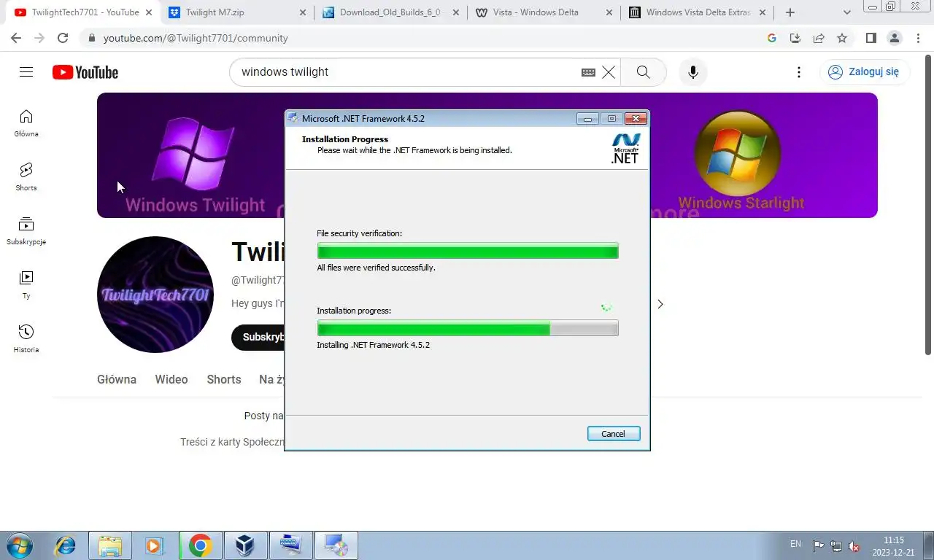The width and height of the screenshot is (934, 560).
Task: Open the on-screen keyboard in search box
Action: pos(588,72)
